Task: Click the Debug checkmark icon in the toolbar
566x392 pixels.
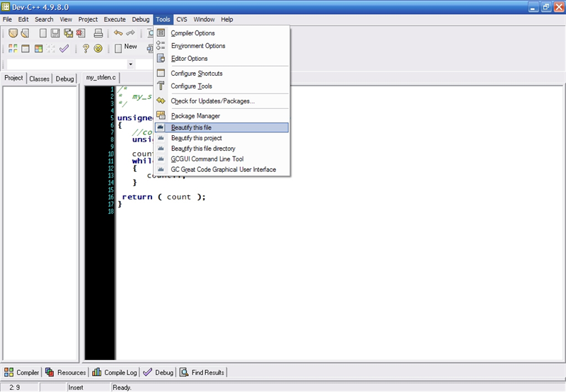Action: tap(64, 49)
